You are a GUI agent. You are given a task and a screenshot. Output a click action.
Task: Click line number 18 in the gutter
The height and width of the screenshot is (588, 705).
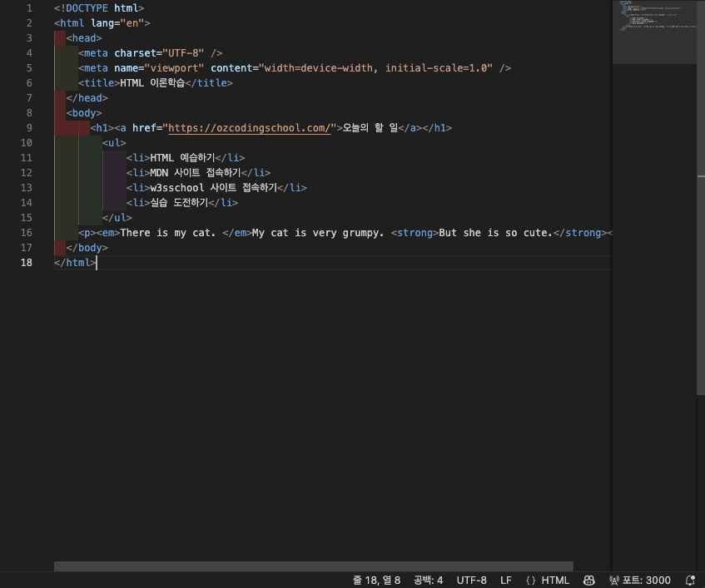pos(27,263)
